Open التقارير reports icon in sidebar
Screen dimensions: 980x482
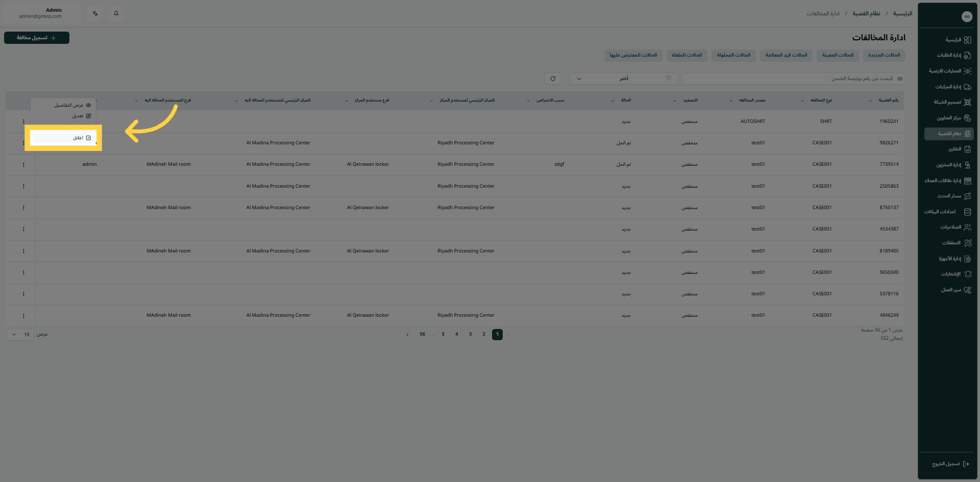967,149
